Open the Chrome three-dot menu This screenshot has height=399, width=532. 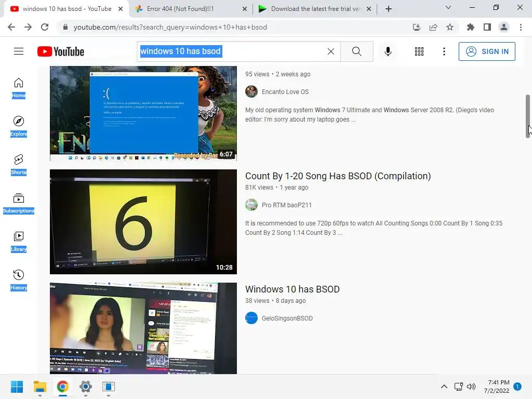521,27
